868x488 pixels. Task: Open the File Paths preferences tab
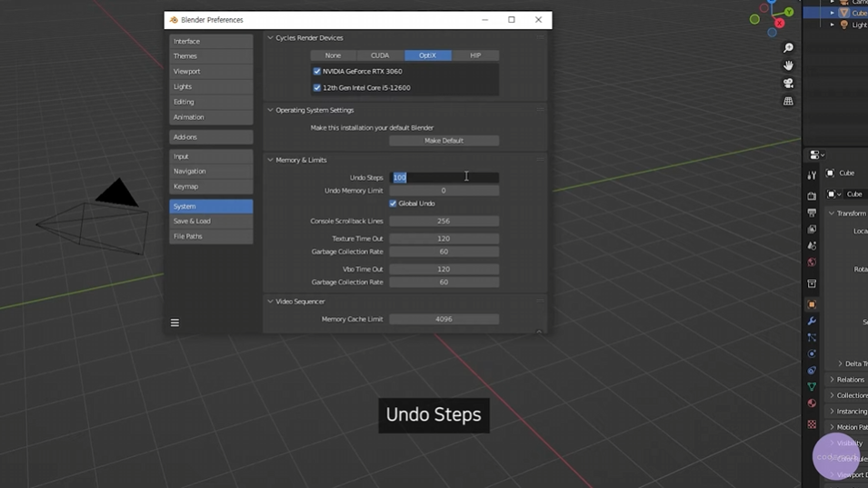point(211,236)
